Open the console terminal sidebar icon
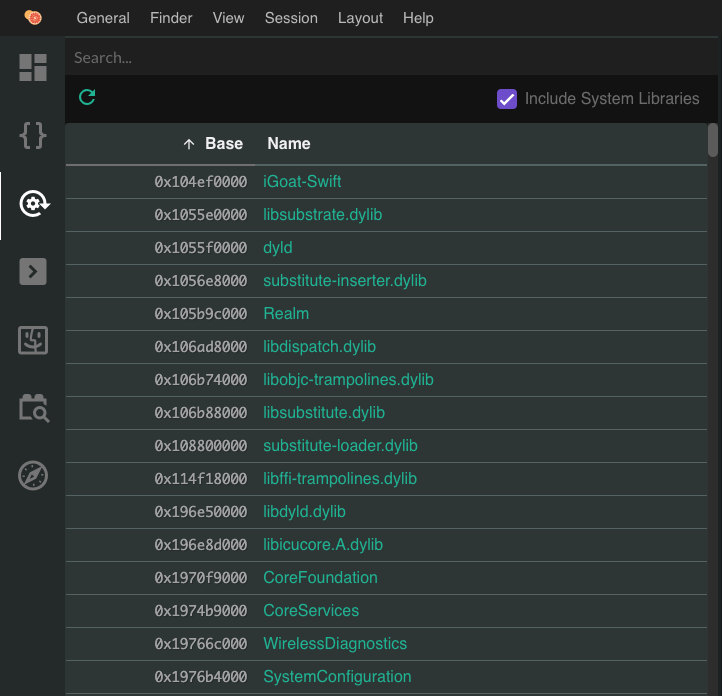722x696 pixels. 33,272
